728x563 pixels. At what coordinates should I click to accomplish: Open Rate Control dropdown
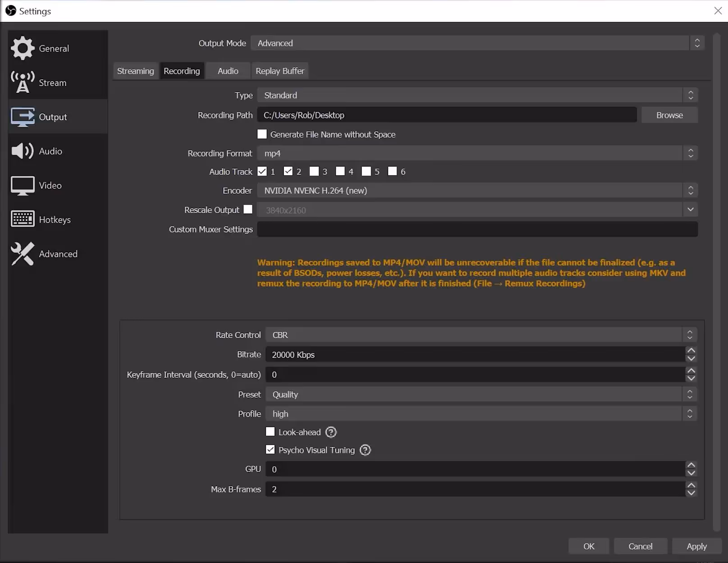point(481,335)
